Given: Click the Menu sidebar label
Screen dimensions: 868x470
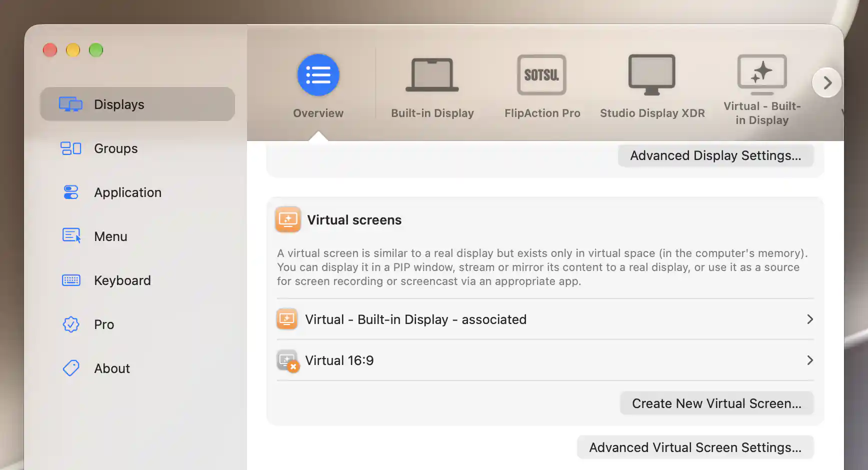Looking at the screenshot, I should [110, 236].
